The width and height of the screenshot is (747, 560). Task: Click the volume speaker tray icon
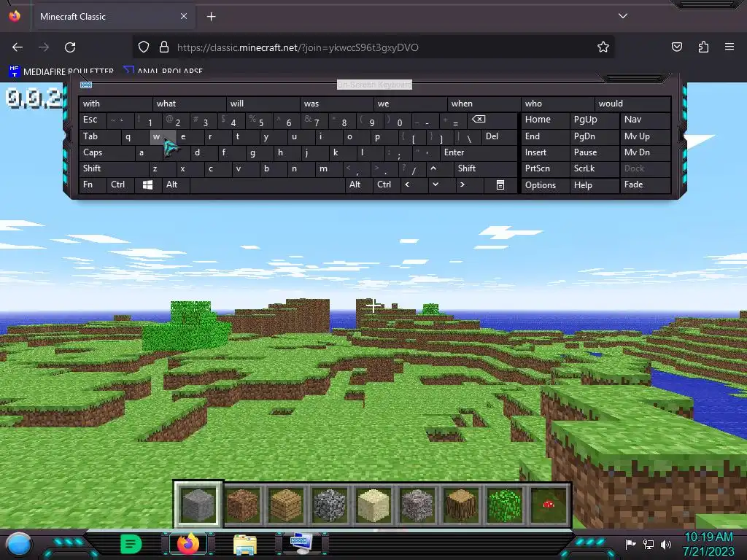pyautogui.click(x=666, y=544)
